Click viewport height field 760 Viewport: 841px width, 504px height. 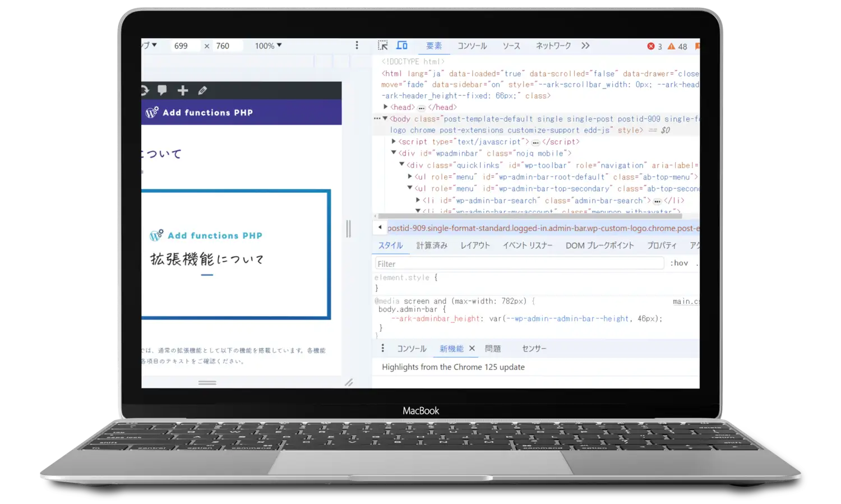tap(227, 46)
